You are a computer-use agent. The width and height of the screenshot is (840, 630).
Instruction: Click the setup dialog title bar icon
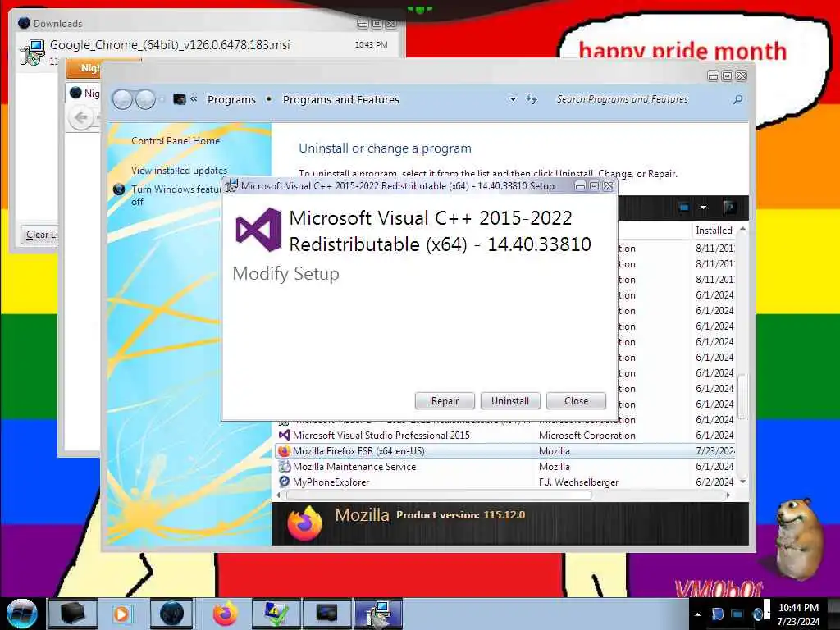[x=231, y=186]
